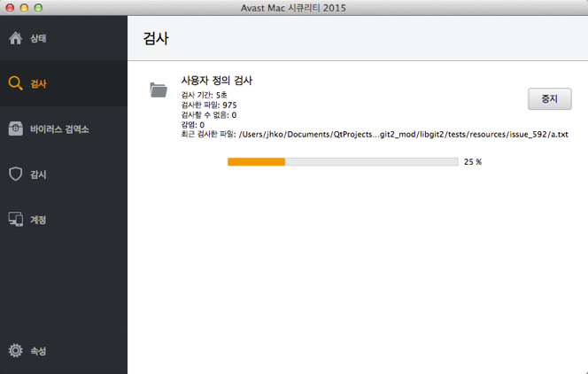Viewport: 588px width, 374px height.
Task: Click the 검사한 파일: 975 line
Action: pyautogui.click(x=209, y=105)
